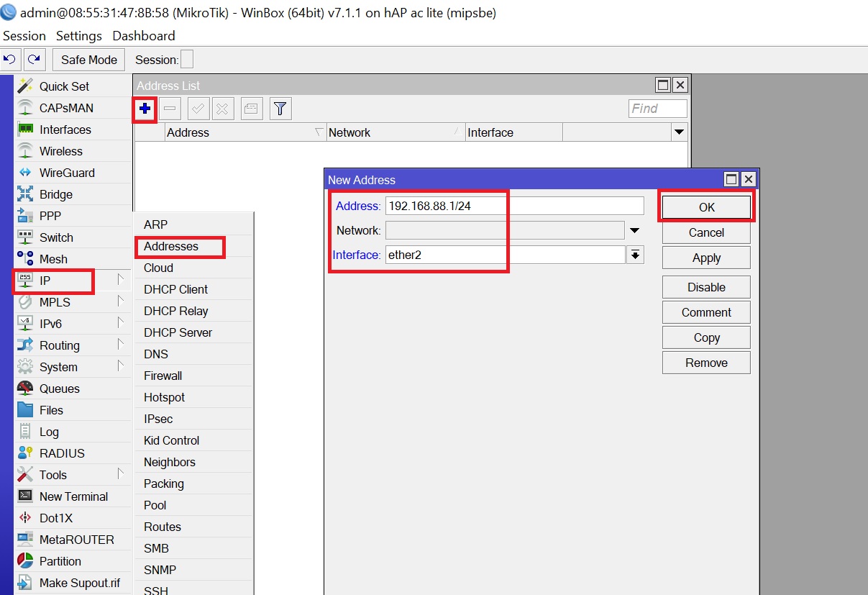The height and width of the screenshot is (595, 868).
Task: Expand the System submenu arrow
Action: [121, 366]
